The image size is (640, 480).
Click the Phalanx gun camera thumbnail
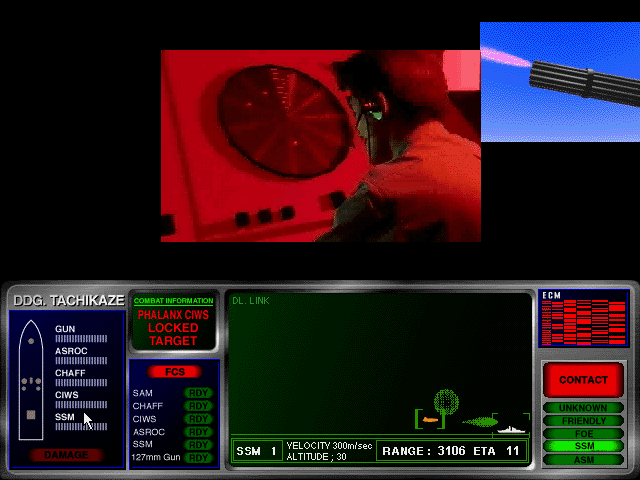[x=560, y=82]
